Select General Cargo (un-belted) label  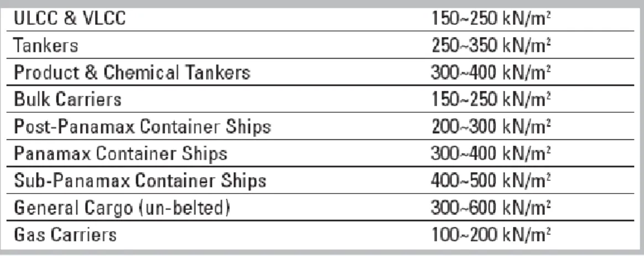(x=122, y=208)
